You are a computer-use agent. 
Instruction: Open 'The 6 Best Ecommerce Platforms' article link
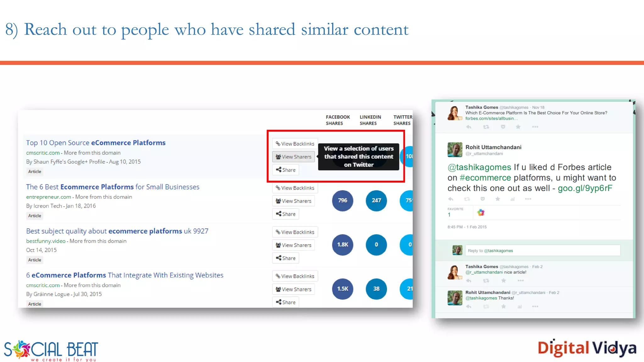point(113,187)
